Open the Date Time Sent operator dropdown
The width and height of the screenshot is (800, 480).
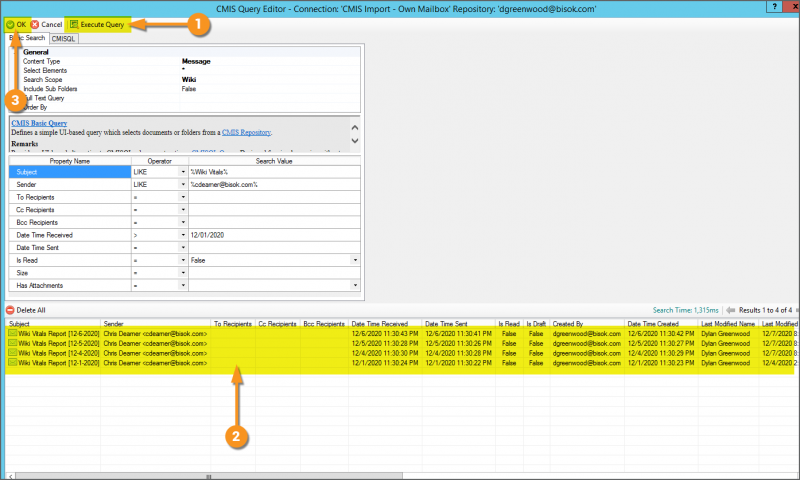(183, 247)
